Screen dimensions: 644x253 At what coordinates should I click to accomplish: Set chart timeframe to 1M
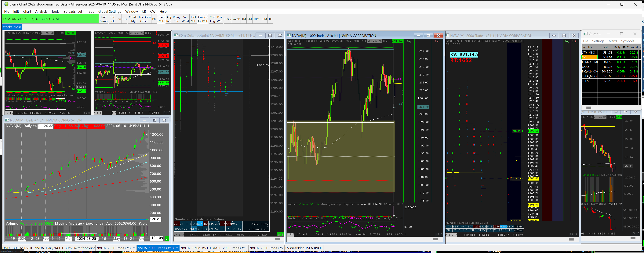[x=244, y=19]
